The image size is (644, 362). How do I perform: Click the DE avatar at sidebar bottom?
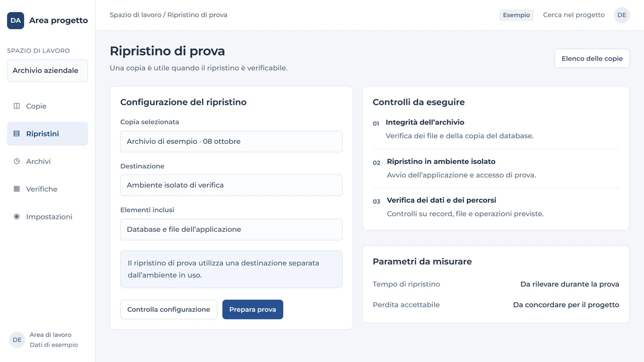(17, 340)
